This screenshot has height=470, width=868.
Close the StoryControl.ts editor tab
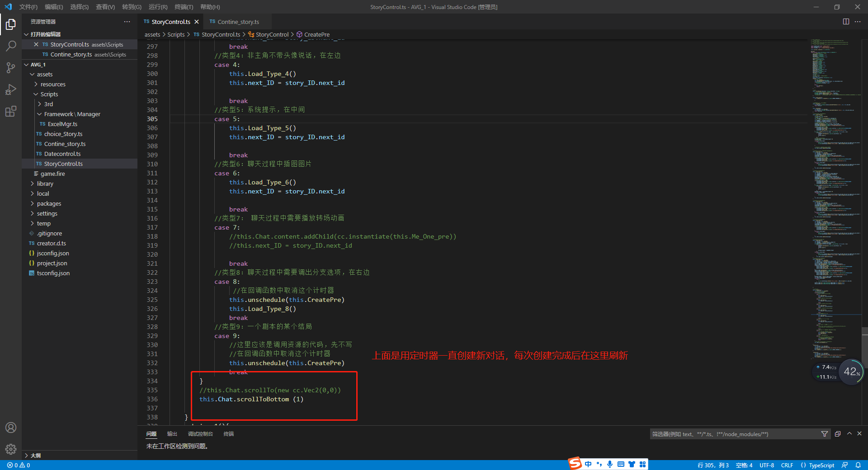point(197,22)
